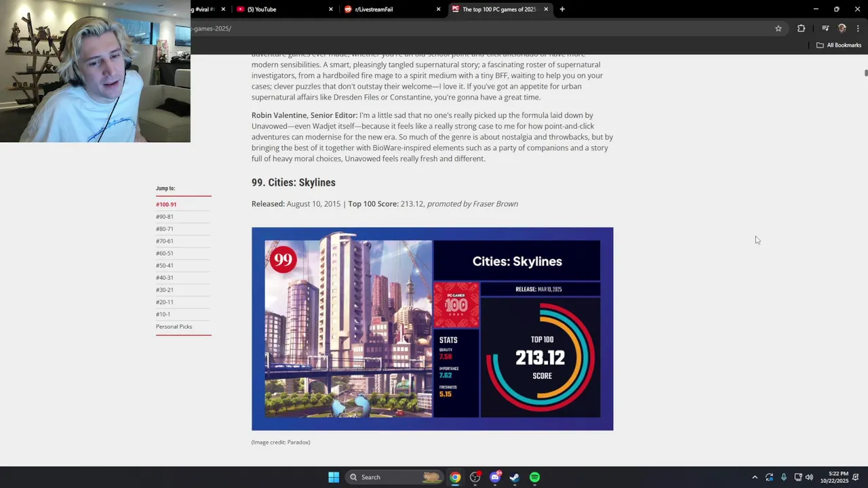This screenshot has height=488, width=868.
Task: Jump to #70-61 section
Action: [x=165, y=241]
